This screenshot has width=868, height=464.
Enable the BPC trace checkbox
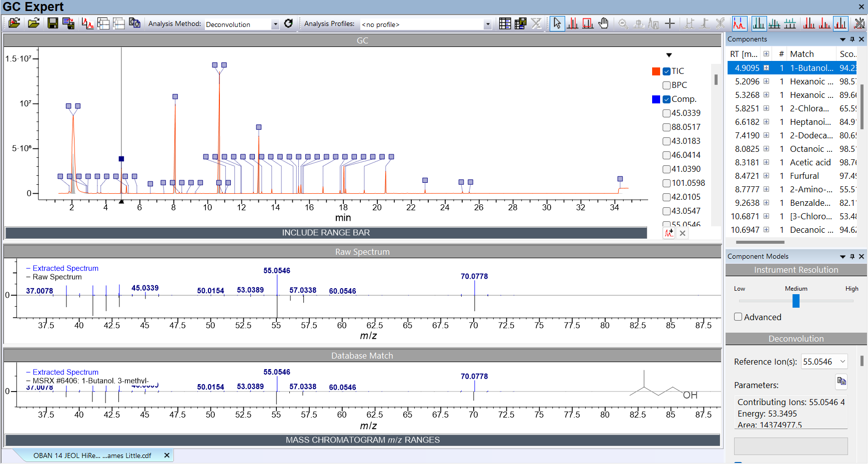click(667, 85)
